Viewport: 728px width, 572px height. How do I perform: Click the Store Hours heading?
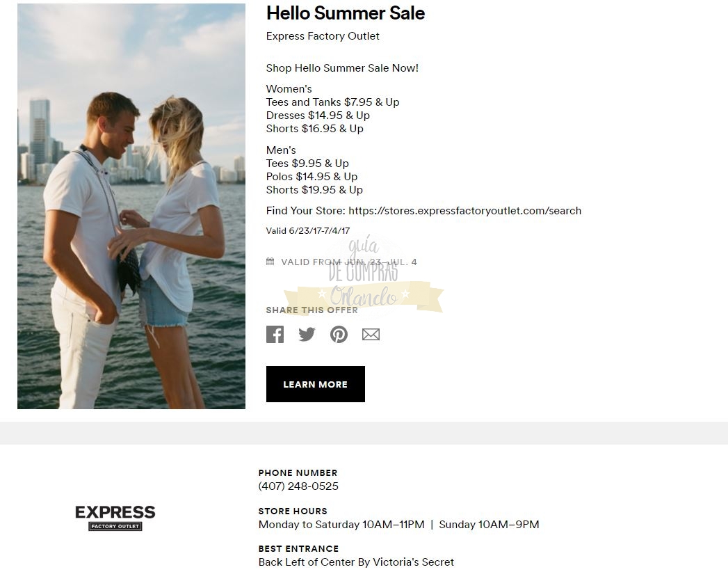tap(293, 511)
